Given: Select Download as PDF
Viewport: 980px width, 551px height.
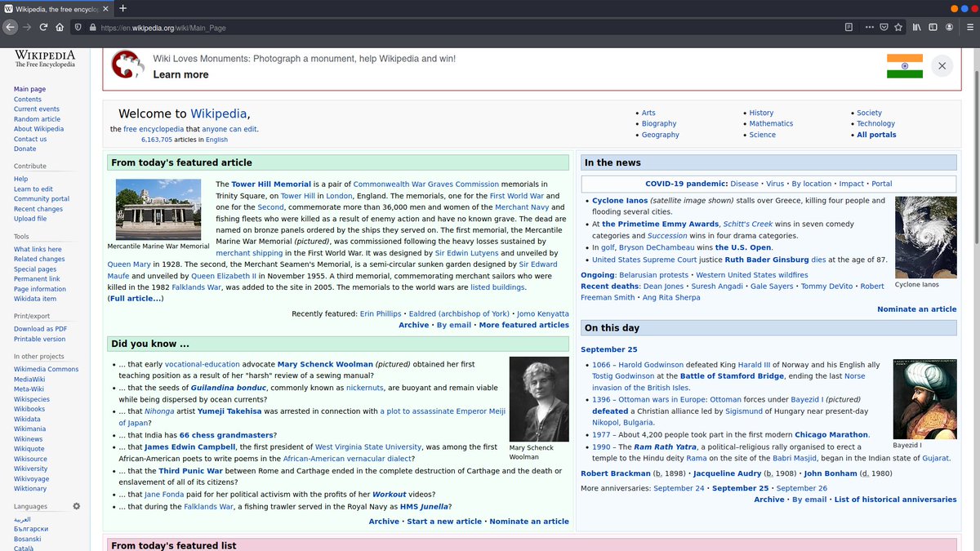Looking at the screenshot, I should 40,328.
